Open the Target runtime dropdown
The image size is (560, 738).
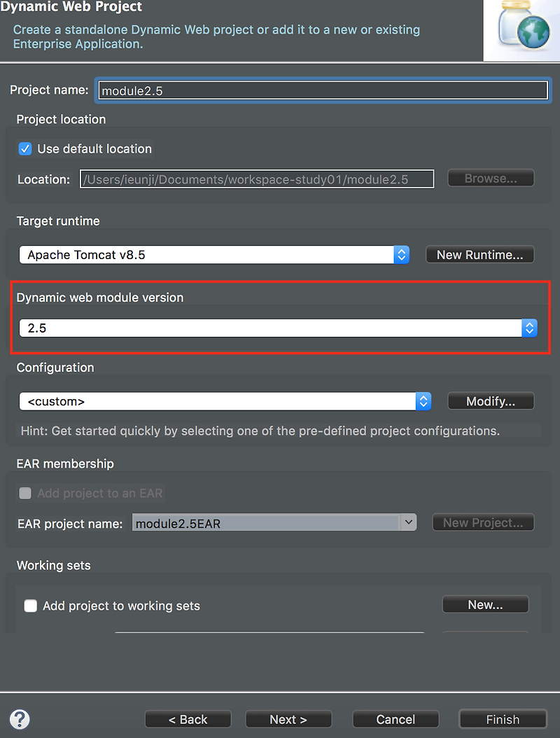point(210,254)
